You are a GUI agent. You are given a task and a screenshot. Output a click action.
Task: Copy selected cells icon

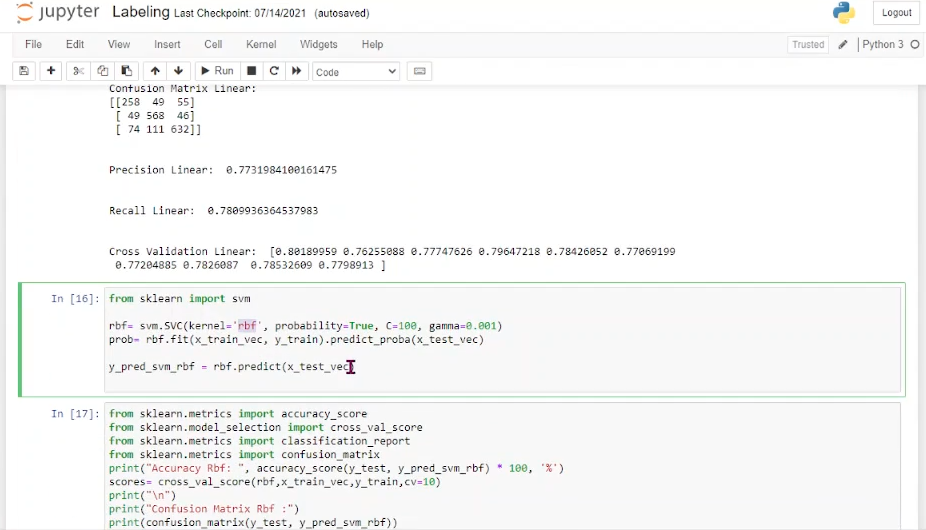point(102,71)
